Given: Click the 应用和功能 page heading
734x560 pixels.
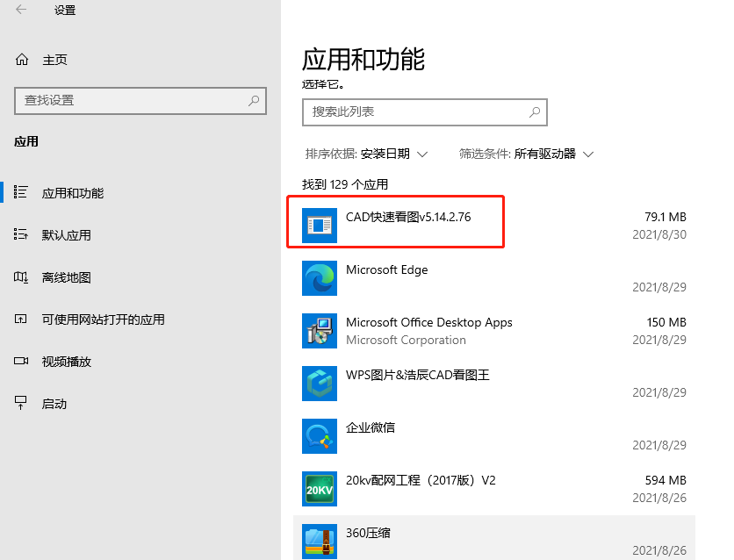Looking at the screenshot, I should coord(363,60).
